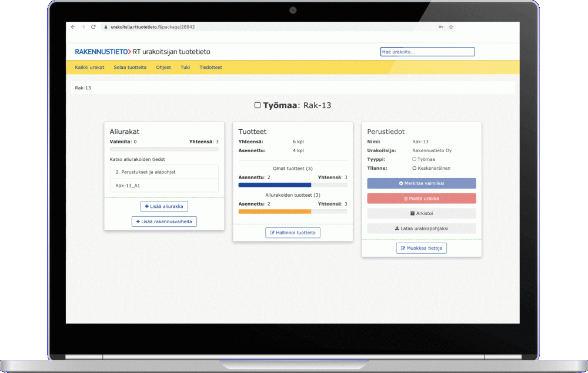This screenshot has width=588, height=373.
Task: Click the Hallinnoi tuotteita button
Action: (x=293, y=233)
